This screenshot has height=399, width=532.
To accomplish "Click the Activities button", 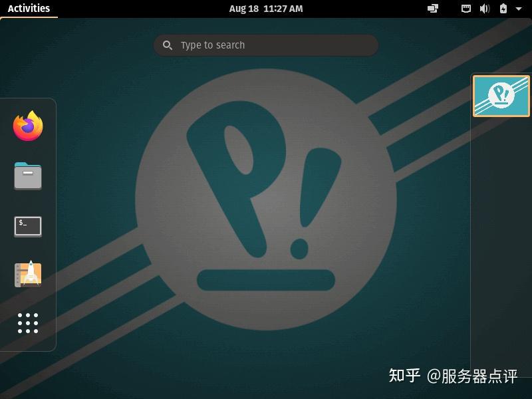I will coord(29,9).
